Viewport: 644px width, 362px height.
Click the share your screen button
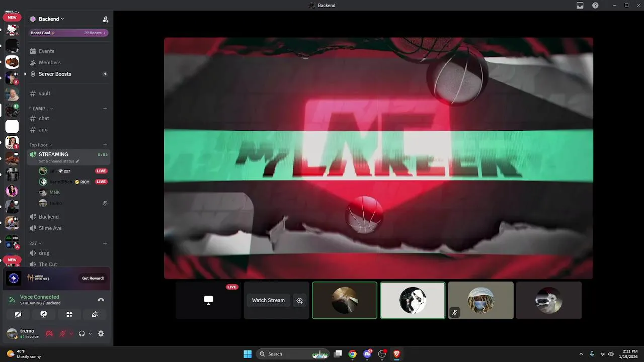tap(44, 314)
